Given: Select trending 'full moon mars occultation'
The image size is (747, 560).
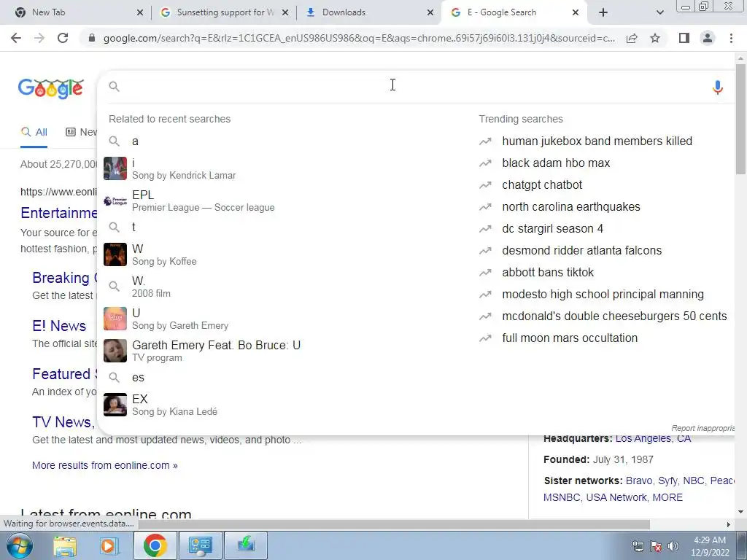Looking at the screenshot, I should tap(570, 338).
